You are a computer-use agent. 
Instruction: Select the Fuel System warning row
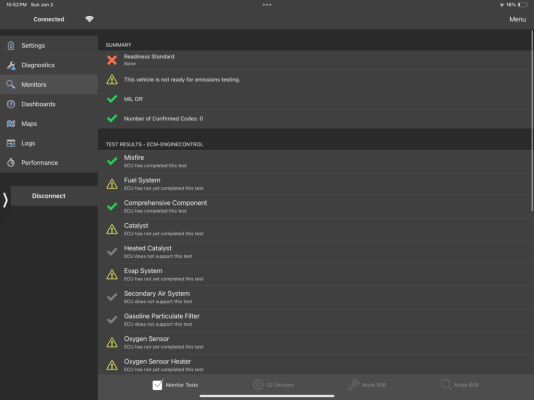pos(315,184)
